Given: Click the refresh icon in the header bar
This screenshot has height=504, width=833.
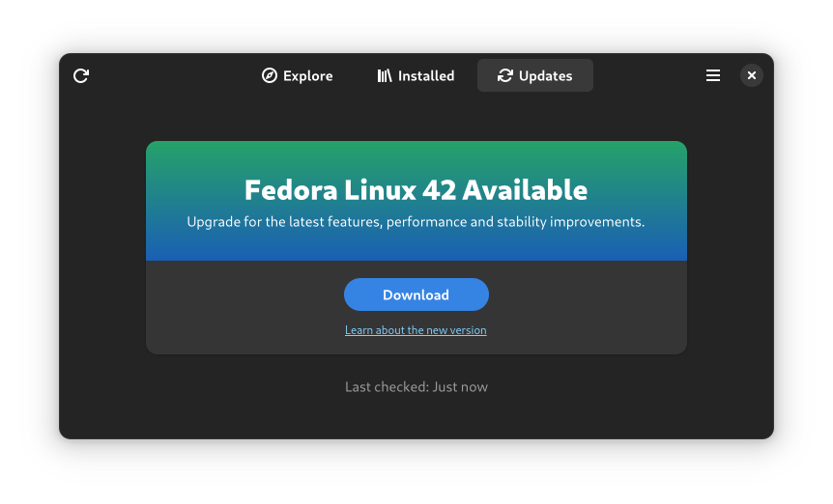Looking at the screenshot, I should coord(81,75).
